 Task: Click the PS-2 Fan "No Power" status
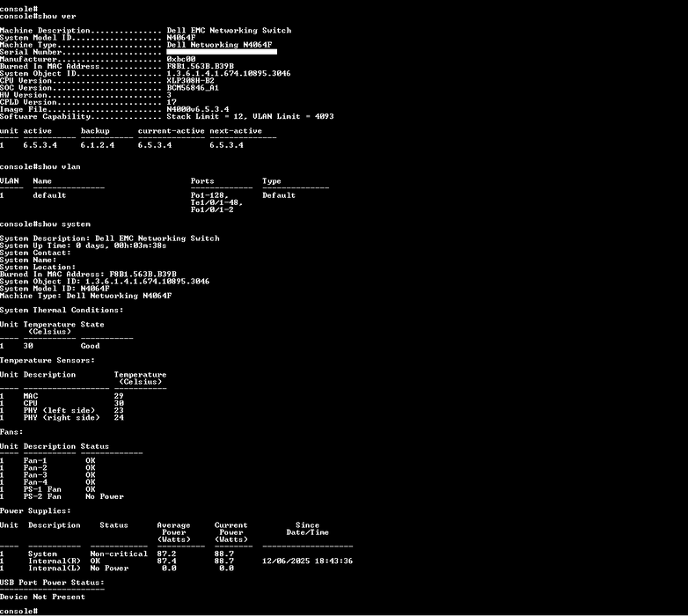(x=105, y=496)
